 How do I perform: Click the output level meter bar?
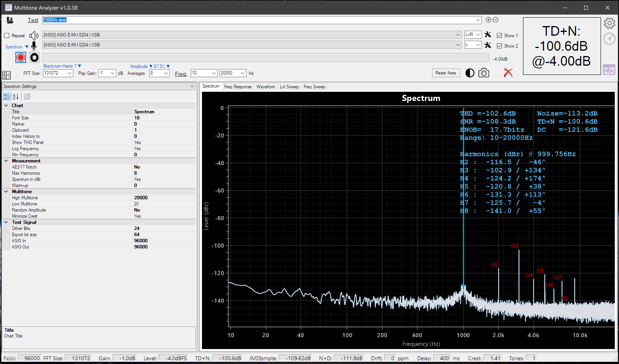point(266,58)
